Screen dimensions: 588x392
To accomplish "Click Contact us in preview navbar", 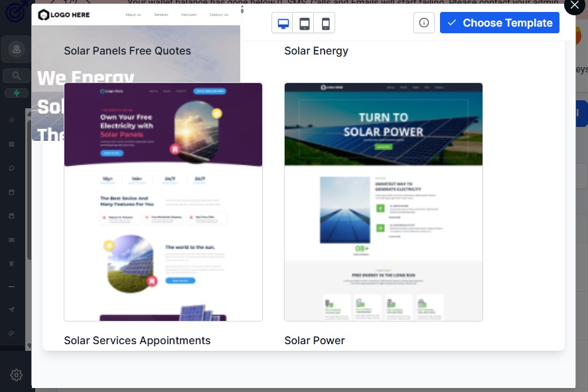I will [218, 15].
